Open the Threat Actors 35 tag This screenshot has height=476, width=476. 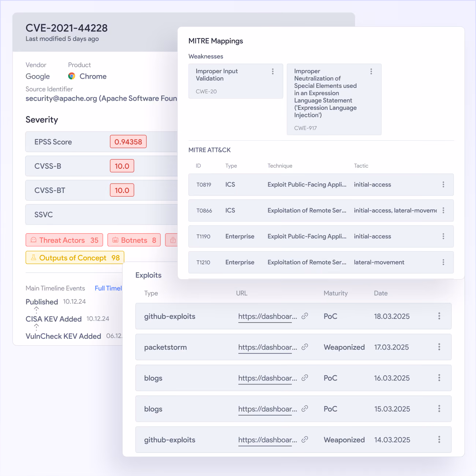(64, 240)
